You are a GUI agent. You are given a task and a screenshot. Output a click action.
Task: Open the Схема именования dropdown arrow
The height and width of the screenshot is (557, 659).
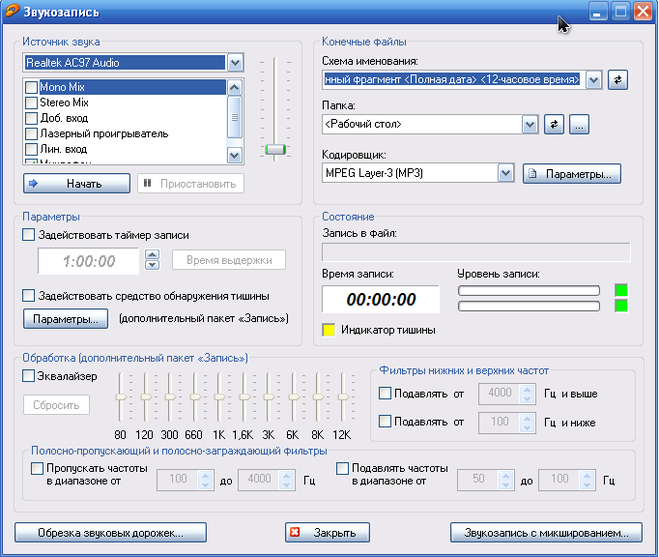pyautogui.click(x=593, y=80)
